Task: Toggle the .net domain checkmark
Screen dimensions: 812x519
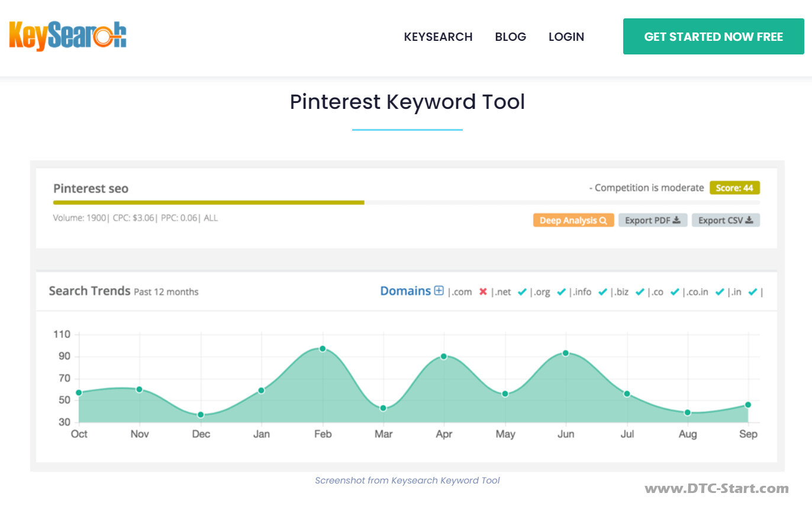Action: pos(522,292)
